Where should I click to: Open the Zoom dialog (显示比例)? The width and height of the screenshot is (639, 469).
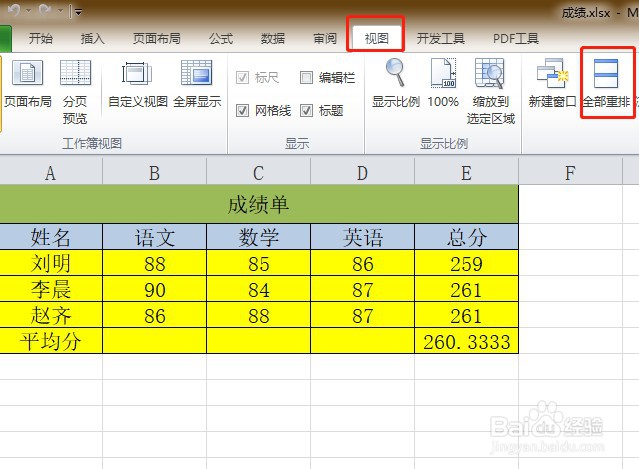pyautogui.click(x=395, y=84)
